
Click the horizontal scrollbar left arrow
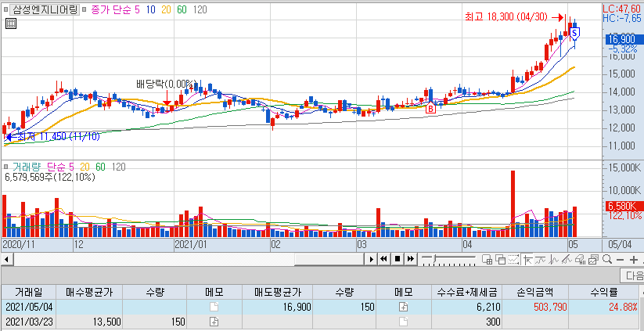tap(7, 260)
